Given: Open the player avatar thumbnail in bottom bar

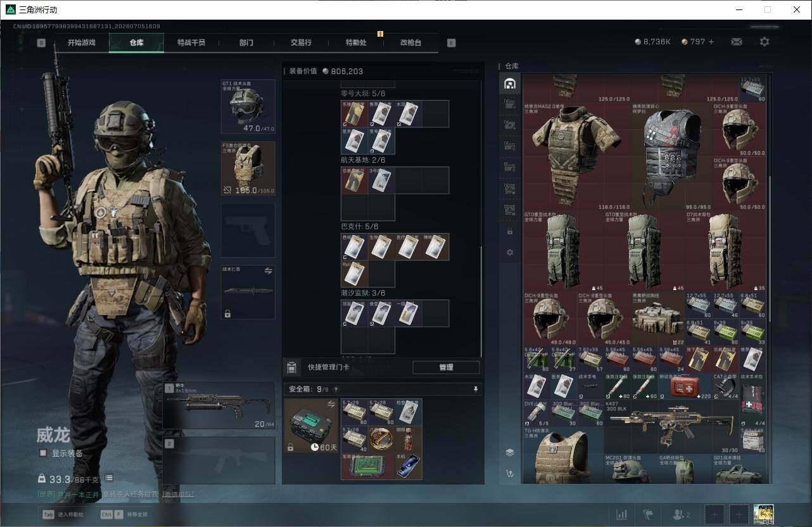Looking at the screenshot, I should pyautogui.click(x=764, y=514).
